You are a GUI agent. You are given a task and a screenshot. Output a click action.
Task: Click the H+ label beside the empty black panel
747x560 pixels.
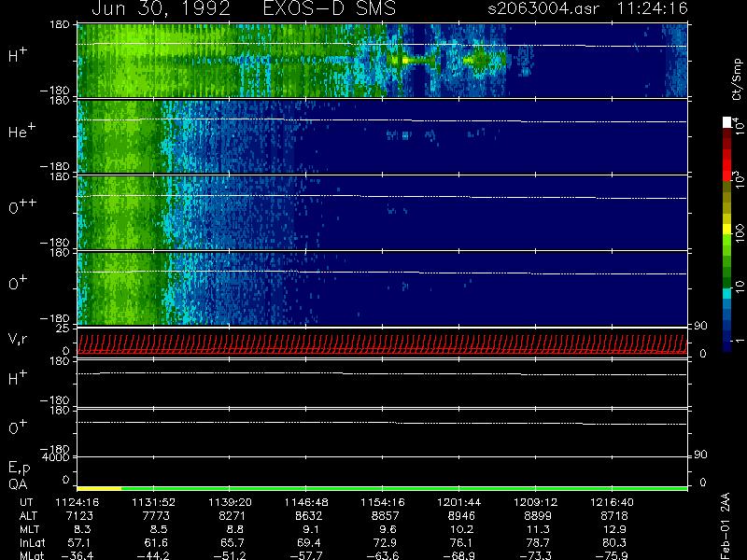click(18, 378)
